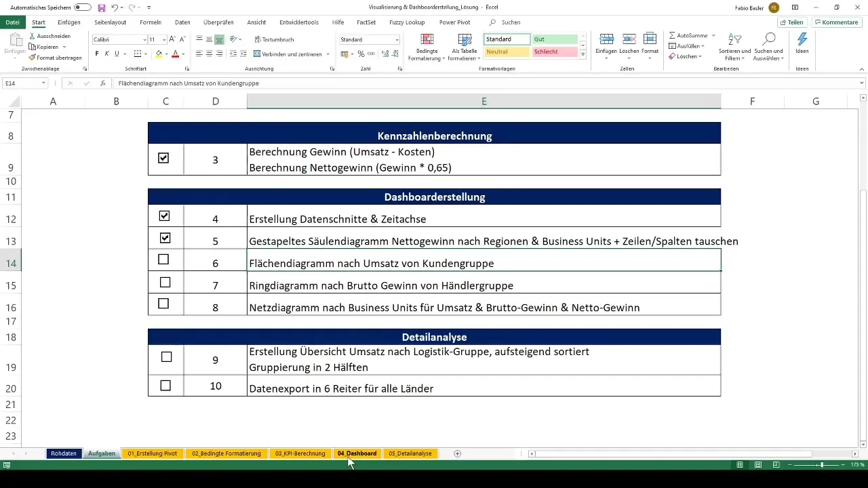
Task: Open Bedingte Formatierung
Action: (x=426, y=47)
